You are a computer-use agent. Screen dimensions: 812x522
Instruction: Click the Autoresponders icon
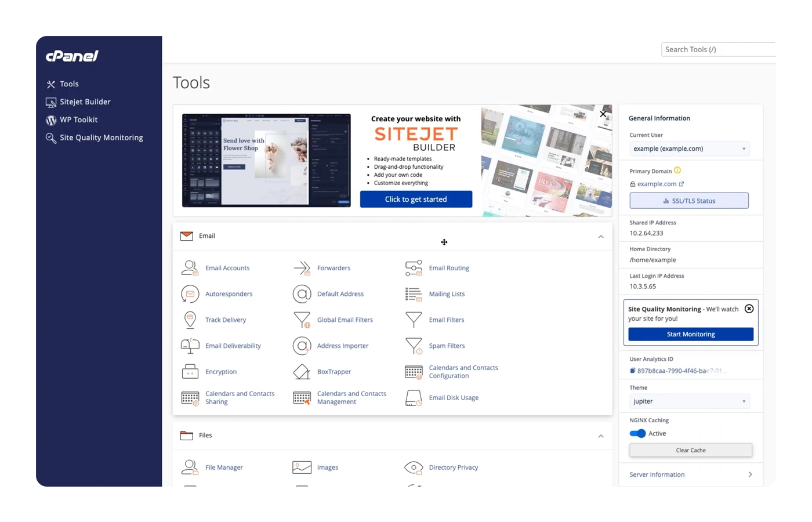(190, 294)
